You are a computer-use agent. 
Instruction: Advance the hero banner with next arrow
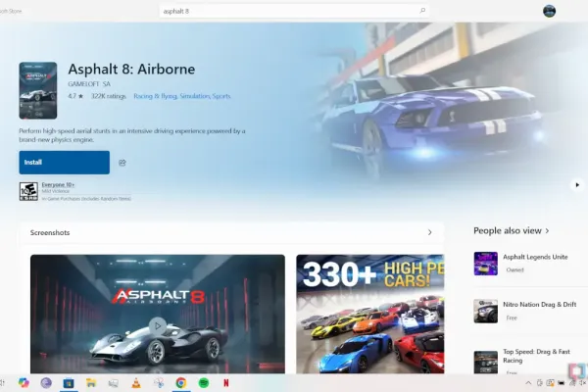[577, 185]
